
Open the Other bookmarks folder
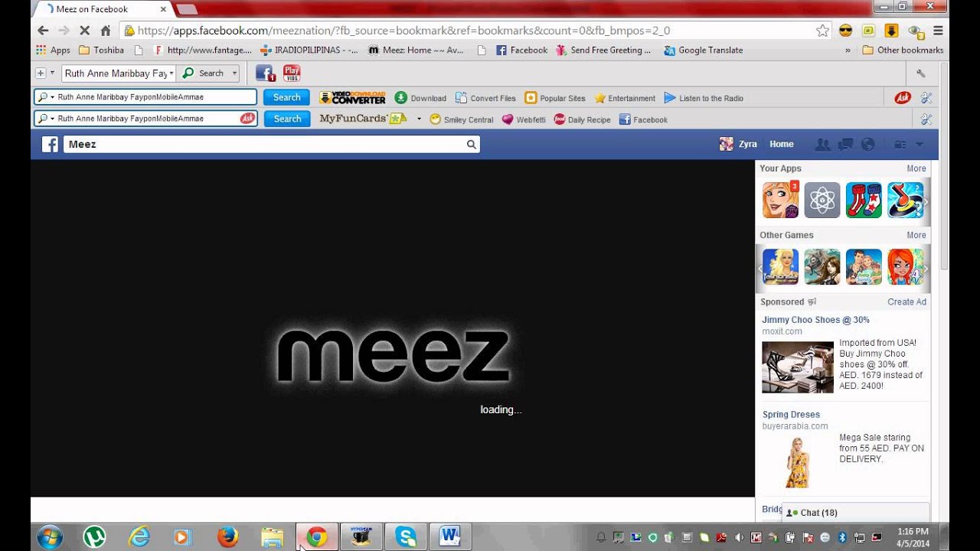click(x=902, y=51)
